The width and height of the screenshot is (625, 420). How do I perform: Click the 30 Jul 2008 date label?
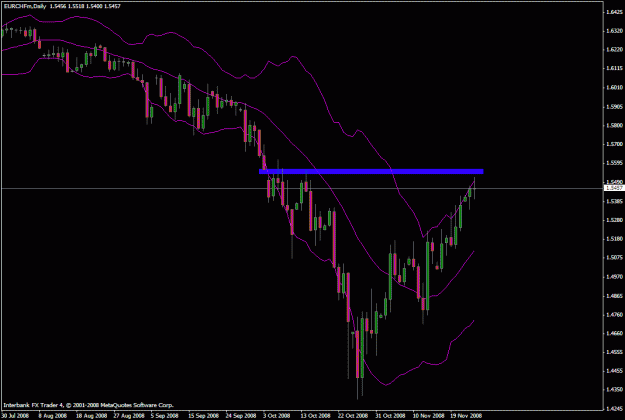tap(15, 416)
